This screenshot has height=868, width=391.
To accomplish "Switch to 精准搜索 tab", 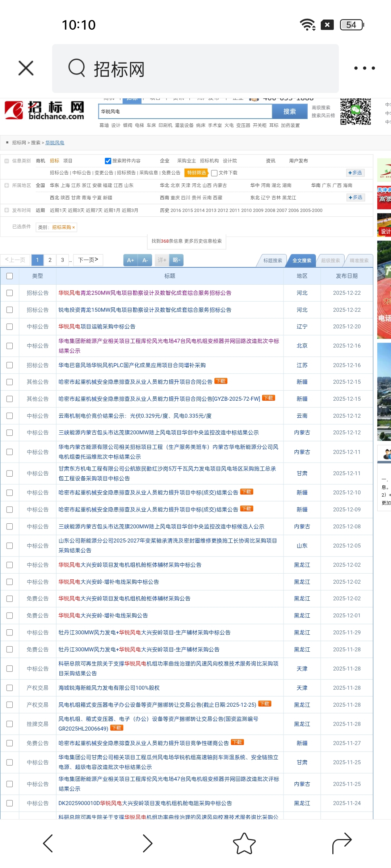I will pyautogui.click(x=359, y=260).
